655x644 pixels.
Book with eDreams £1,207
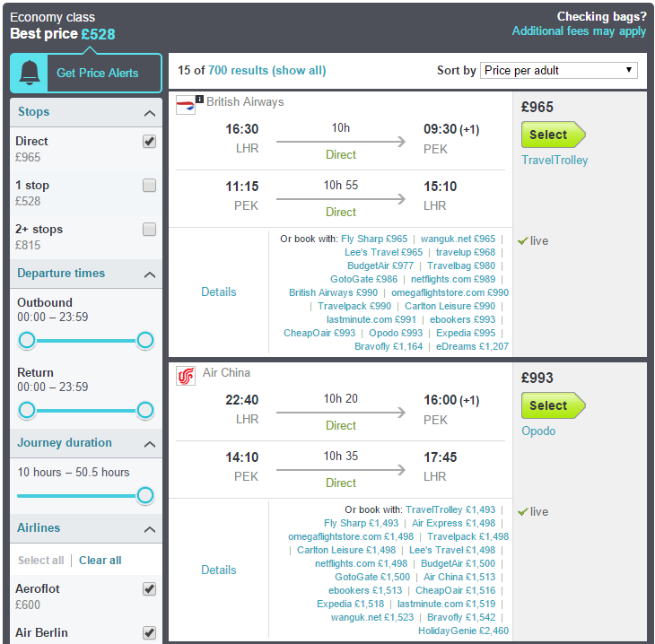point(473,346)
